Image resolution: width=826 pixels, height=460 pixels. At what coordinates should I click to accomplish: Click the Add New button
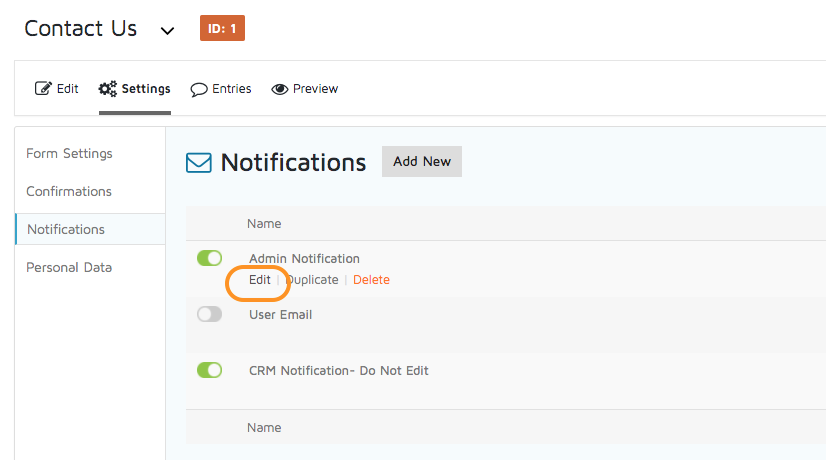point(422,161)
